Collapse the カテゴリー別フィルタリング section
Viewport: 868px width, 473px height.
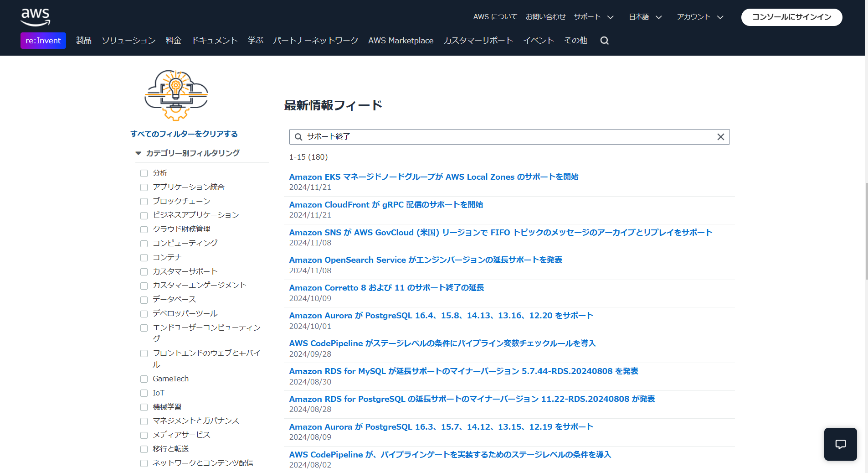187,153
